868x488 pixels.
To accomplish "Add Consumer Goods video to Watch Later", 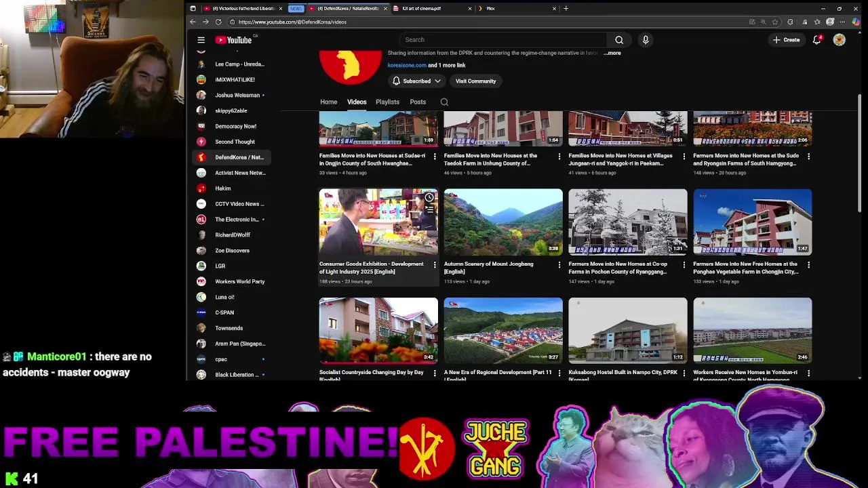I will [429, 197].
